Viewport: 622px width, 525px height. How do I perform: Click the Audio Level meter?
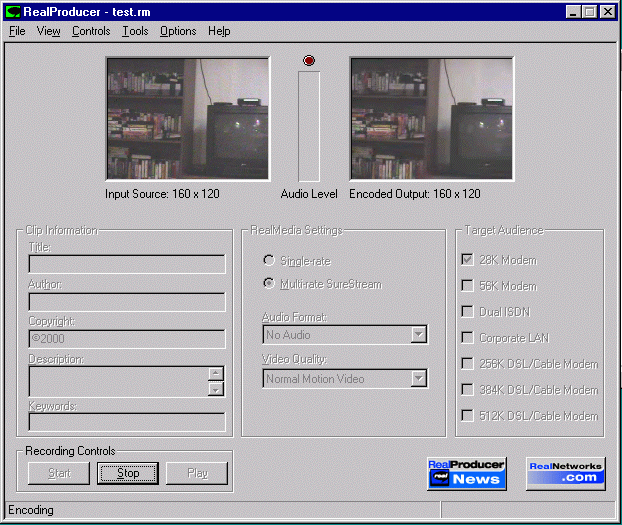click(x=309, y=126)
